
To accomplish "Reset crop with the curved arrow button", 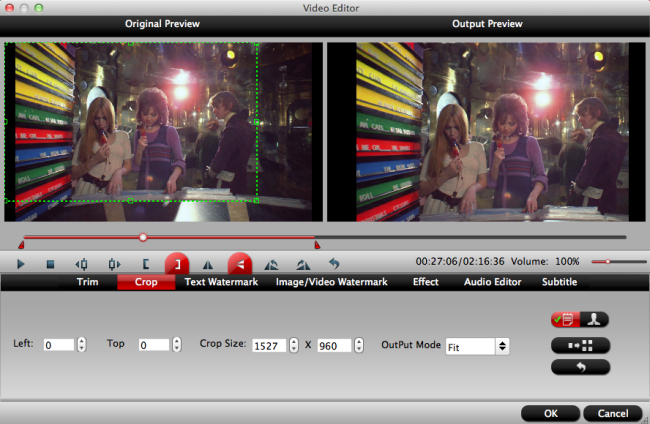I will tap(580, 367).
